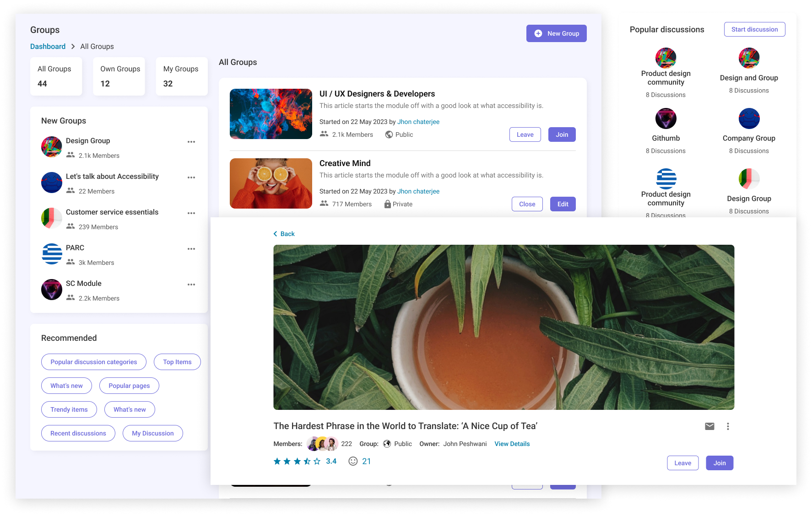Click the fifth empty rating star
Viewport: 812px width, 516px height.
point(317,461)
